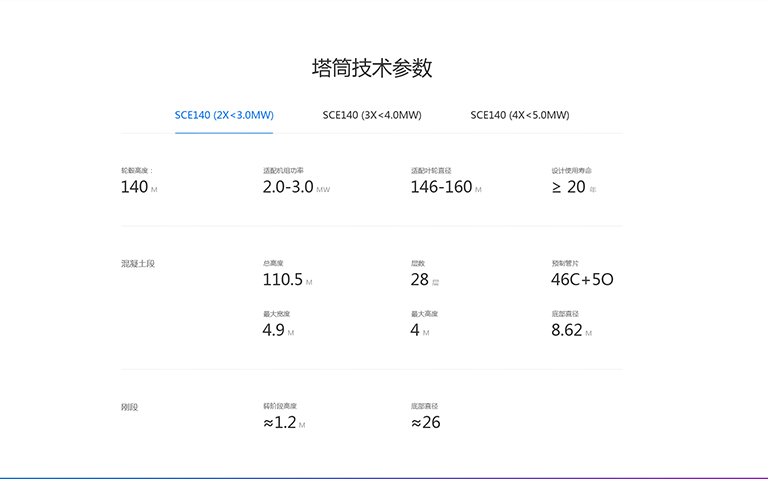Click the 2.0-3.0 MW power value

pos(289,187)
